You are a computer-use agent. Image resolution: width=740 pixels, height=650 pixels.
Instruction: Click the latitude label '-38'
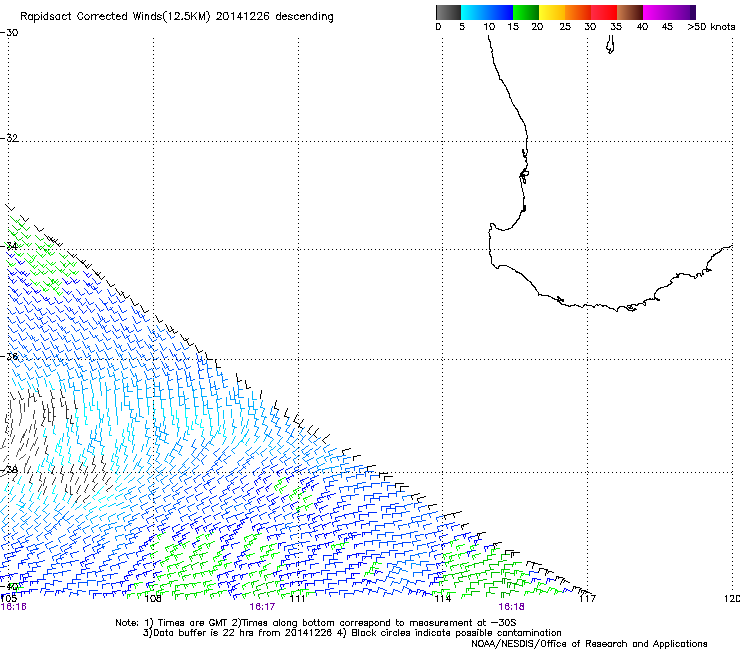point(9,470)
